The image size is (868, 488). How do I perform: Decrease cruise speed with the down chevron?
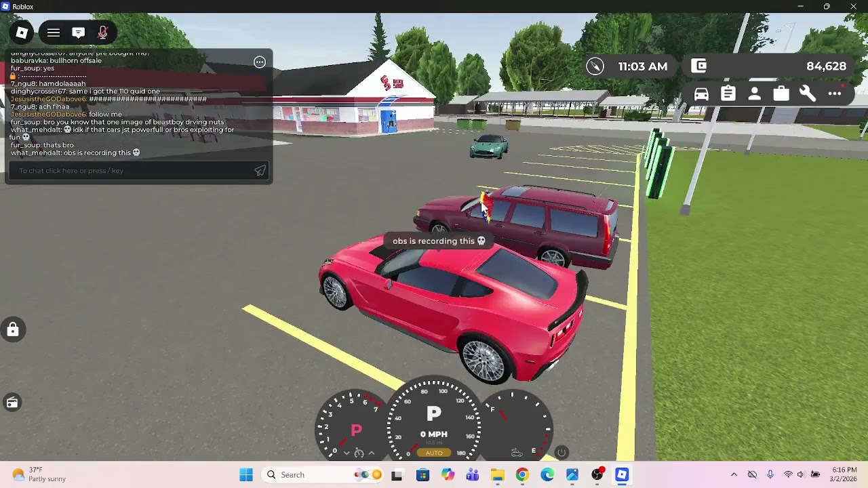(347, 453)
